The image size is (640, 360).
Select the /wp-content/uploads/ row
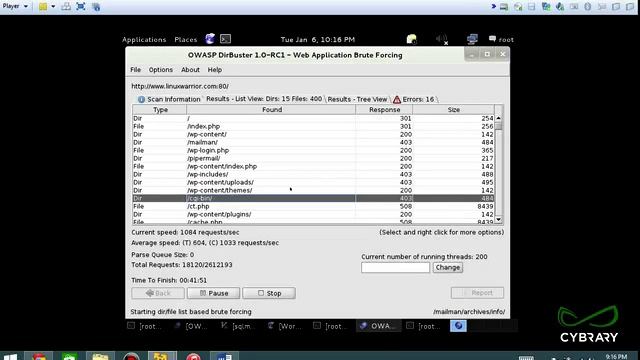pos(313,182)
